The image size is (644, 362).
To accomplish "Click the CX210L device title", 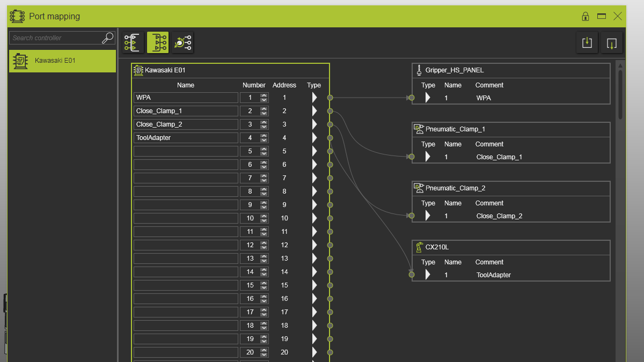I will pos(437,247).
